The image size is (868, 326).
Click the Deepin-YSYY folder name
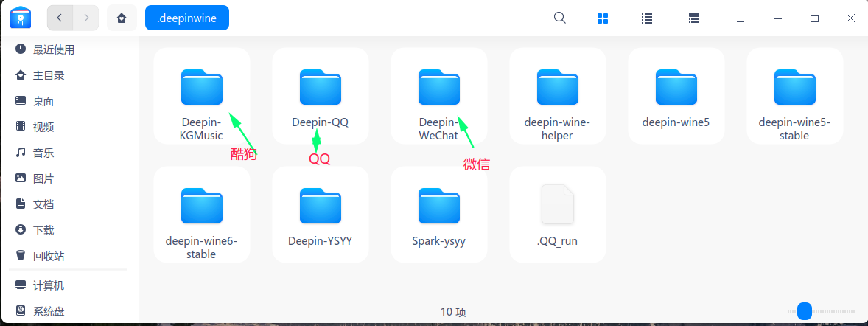click(320, 241)
